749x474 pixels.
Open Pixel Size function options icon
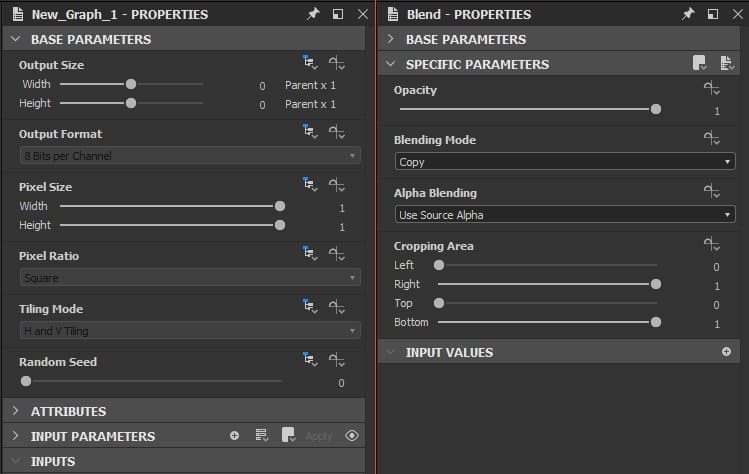[x=337, y=184]
